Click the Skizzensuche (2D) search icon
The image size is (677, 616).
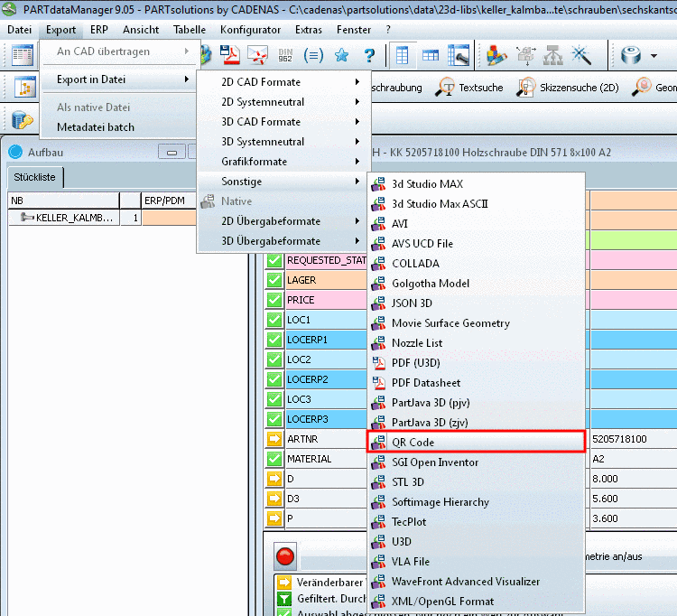pyautogui.click(x=525, y=88)
